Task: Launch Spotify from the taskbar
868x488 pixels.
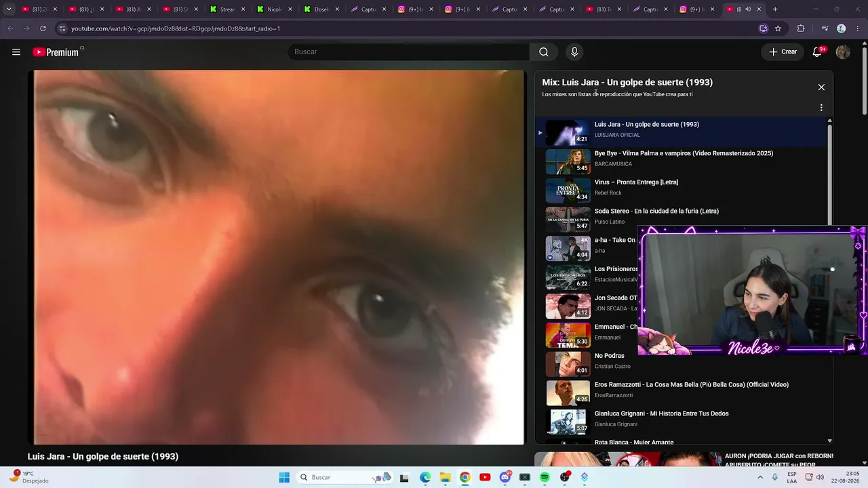Action: click(545, 477)
